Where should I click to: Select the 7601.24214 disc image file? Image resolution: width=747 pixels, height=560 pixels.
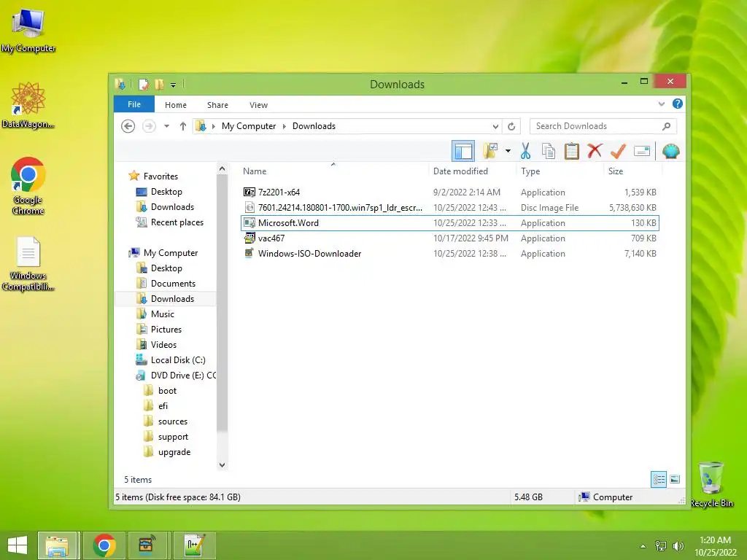(x=449, y=208)
